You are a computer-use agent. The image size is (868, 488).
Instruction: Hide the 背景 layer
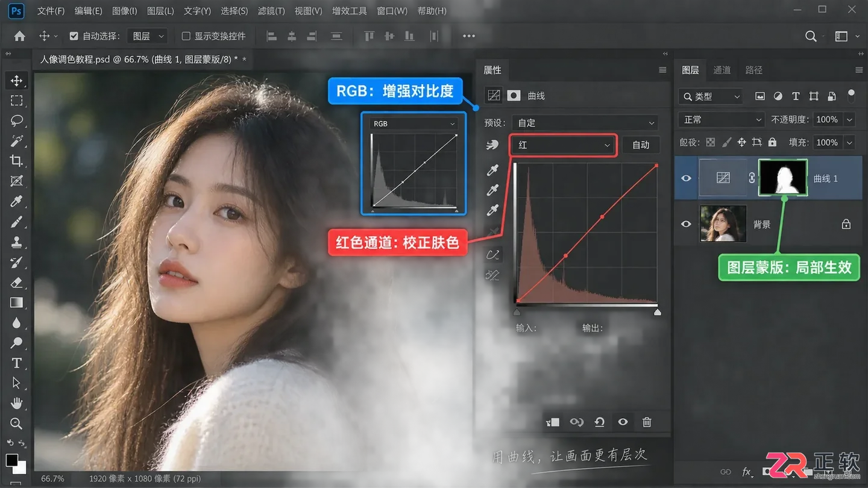(x=686, y=224)
